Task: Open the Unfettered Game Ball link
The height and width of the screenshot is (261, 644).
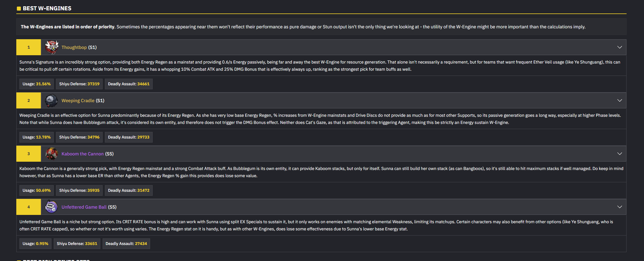Action: point(84,207)
